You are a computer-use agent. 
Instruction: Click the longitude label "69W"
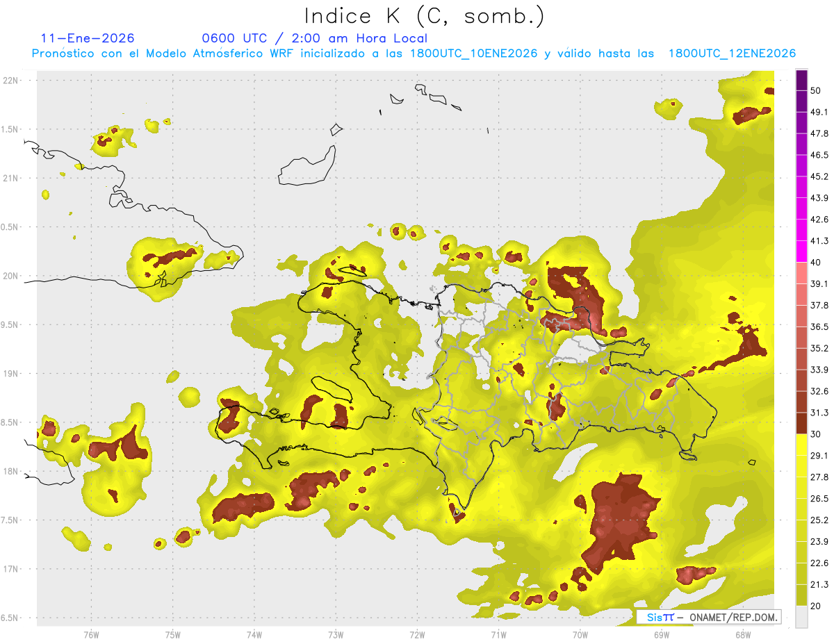click(x=662, y=635)
